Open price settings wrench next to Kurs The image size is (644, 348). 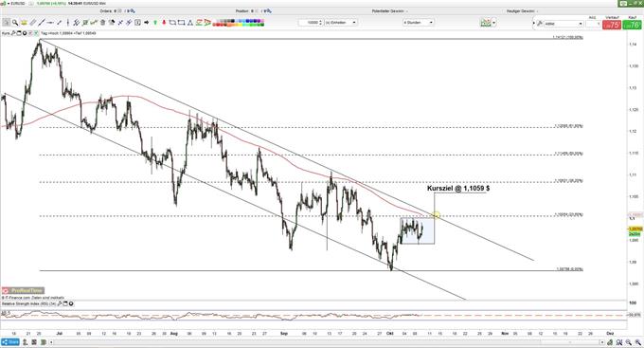tap(12, 33)
